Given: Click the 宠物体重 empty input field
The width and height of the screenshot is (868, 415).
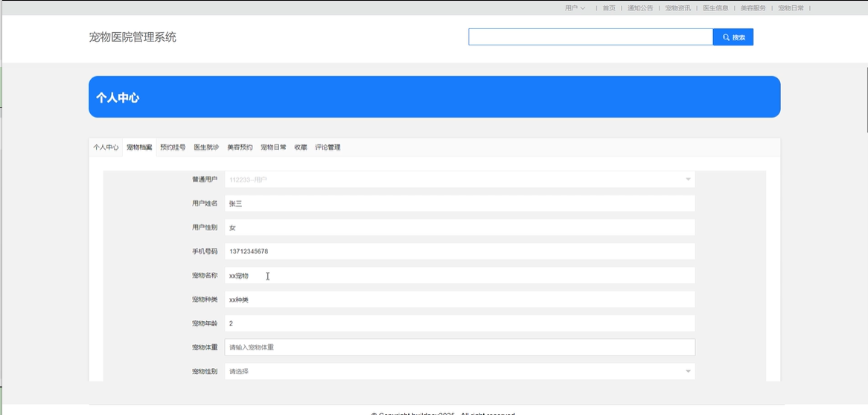Looking at the screenshot, I should click(459, 347).
